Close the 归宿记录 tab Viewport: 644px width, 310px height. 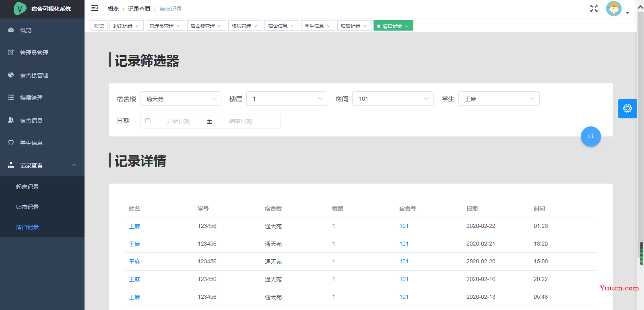tap(365, 26)
